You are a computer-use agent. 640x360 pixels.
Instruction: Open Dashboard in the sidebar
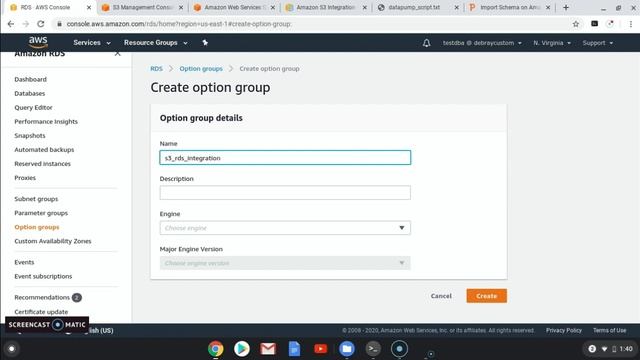30,79
